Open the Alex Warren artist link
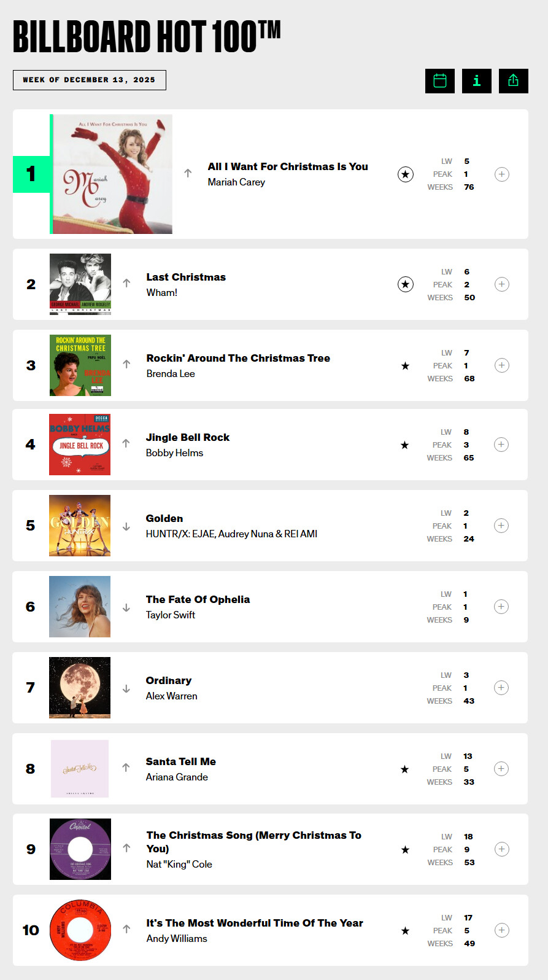 tap(171, 696)
